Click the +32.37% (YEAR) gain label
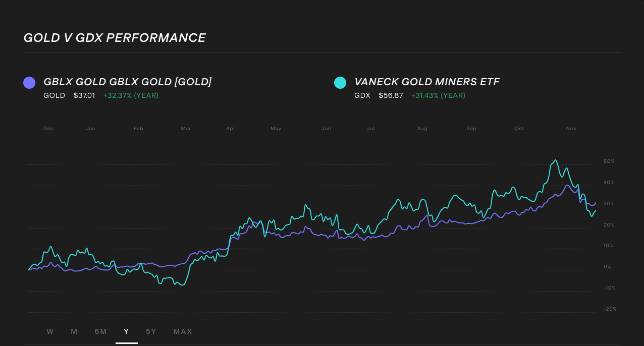 [131, 95]
